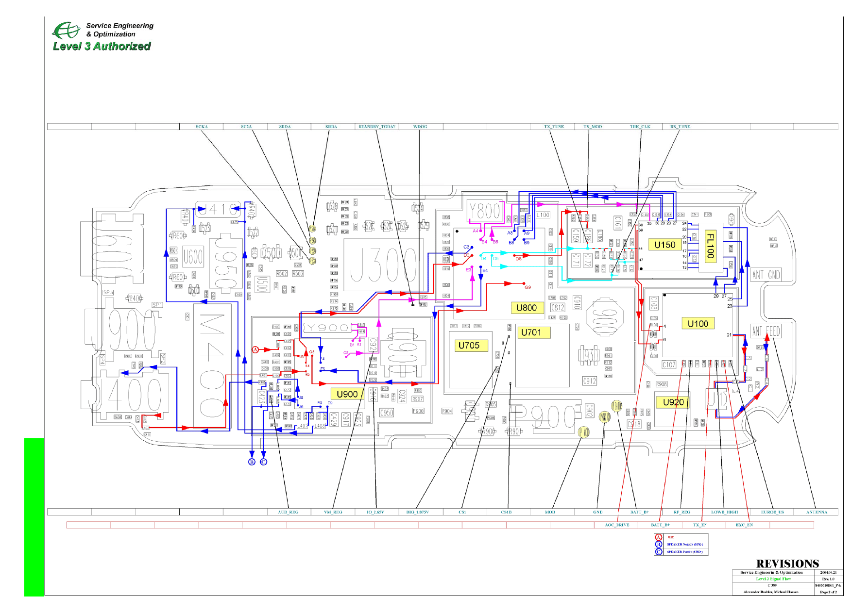This screenshot has width=868, height=613.
Task: Select the yellow U800 component label
Action: point(527,308)
